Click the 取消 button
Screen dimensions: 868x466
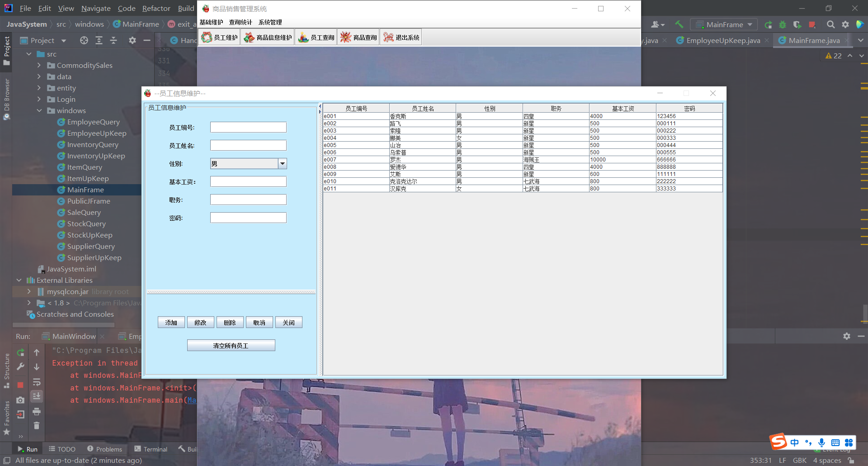[259, 323]
